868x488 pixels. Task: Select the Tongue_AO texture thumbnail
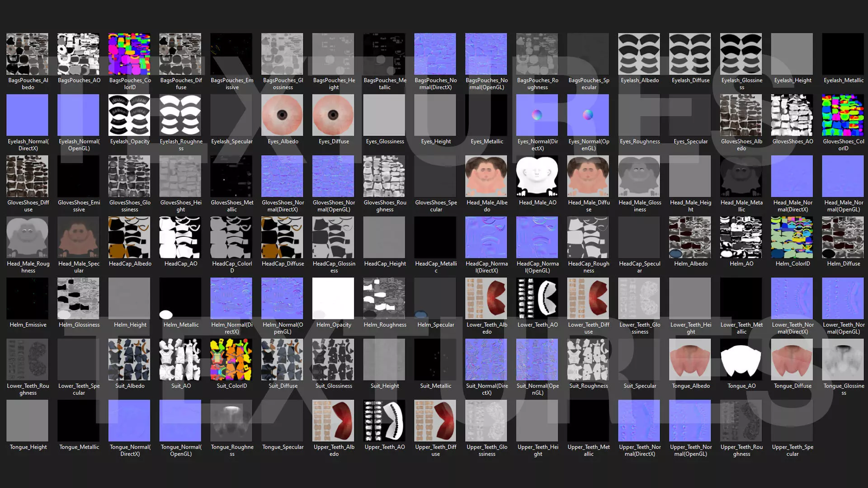(x=741, y=360)
